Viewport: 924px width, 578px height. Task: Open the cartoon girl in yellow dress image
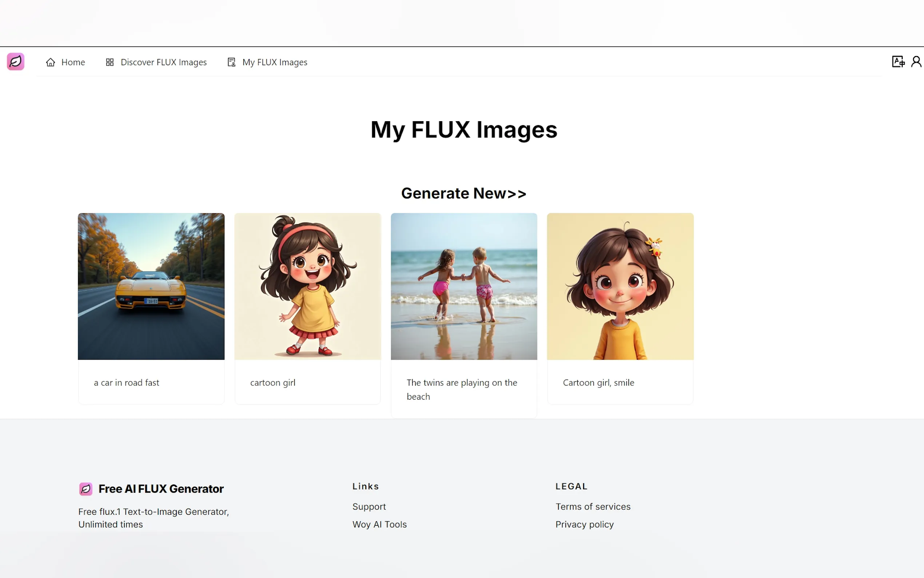click(307, 286)
